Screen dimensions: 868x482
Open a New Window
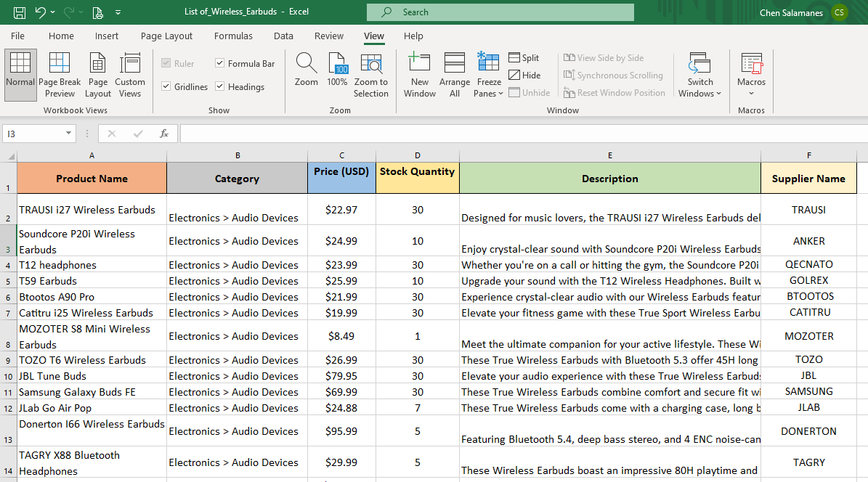pyautogui.click(x=420, y=75)
